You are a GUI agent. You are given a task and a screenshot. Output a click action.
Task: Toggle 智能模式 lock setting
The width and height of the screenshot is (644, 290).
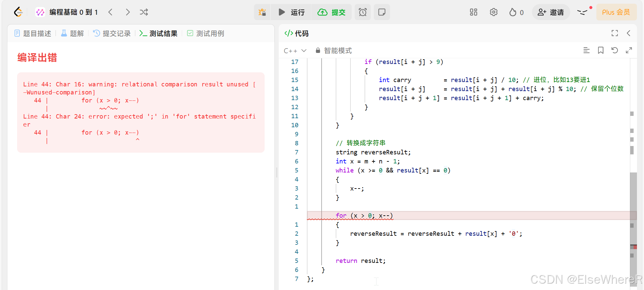tap(334, 51)
